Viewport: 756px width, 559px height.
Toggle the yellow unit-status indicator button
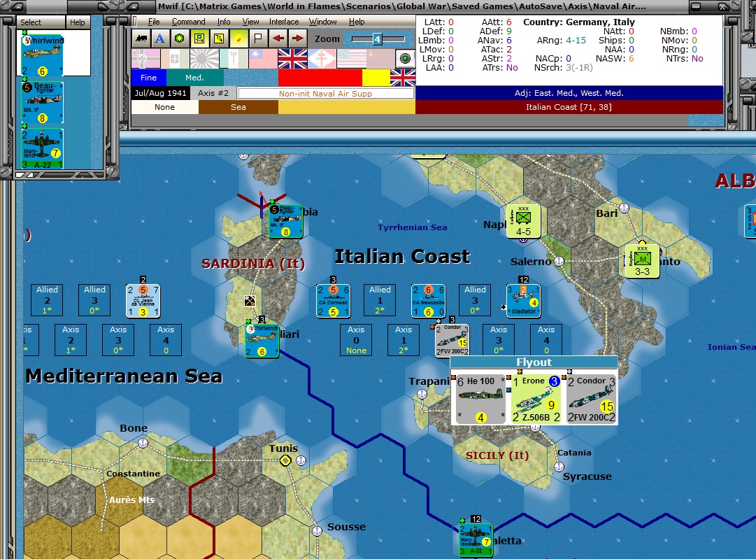(x=199, y=38)
